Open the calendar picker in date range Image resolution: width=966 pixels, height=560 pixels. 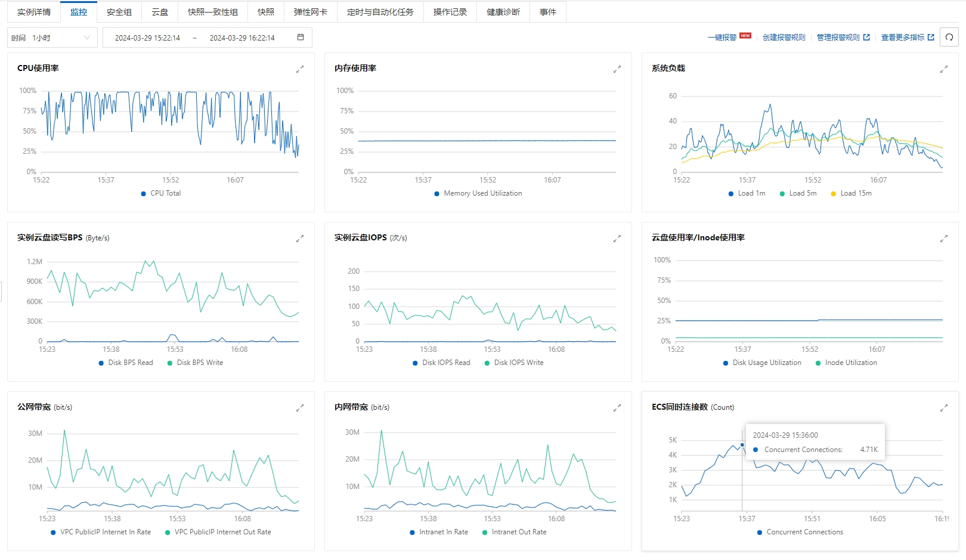click(301, 38)
